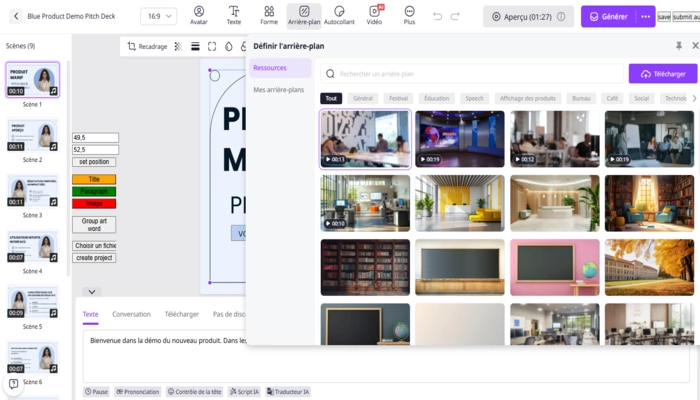Image resolution: width=700 pixels, height=400 pixels.
Task: Redo the last action
Action: pos(455,17)
